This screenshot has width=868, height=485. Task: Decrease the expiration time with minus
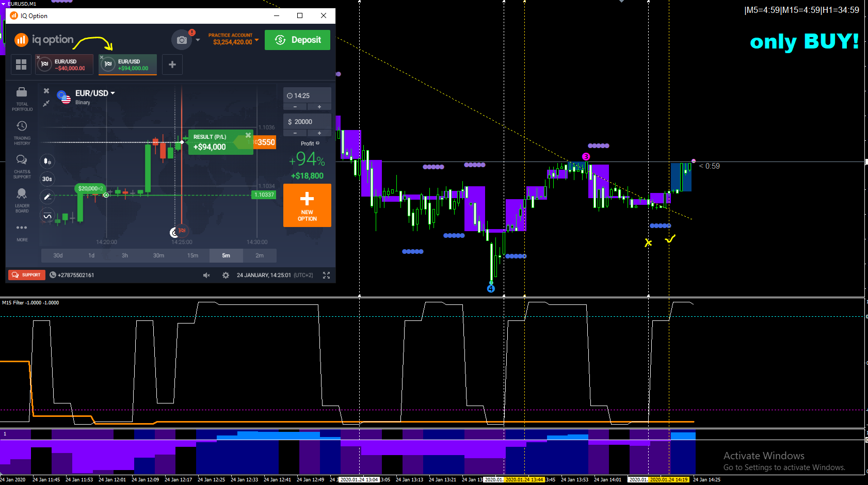295,107
